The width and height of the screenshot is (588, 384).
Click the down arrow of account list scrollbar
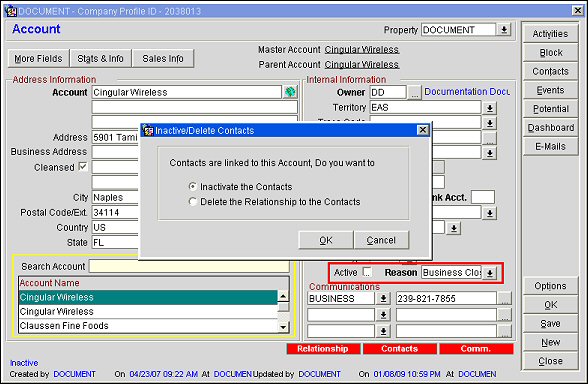click(x=284, y=327)
